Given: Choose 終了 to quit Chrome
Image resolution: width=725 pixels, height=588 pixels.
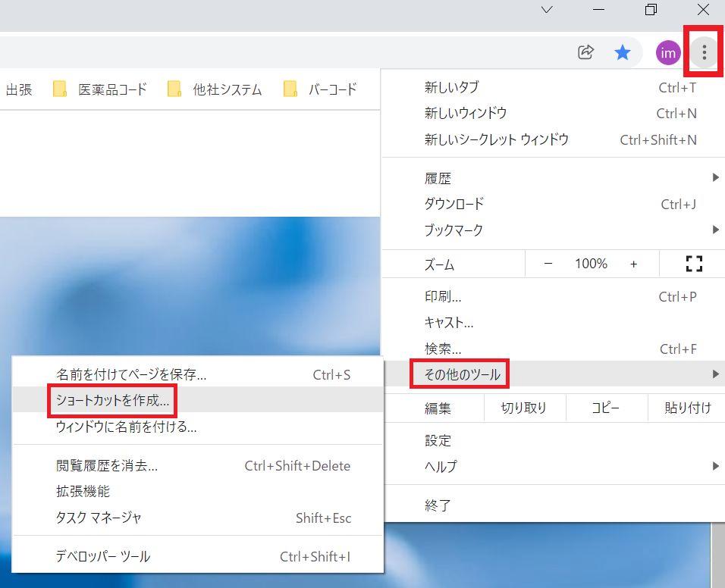Looking at the screenshot, I should (x=554, y=505).
